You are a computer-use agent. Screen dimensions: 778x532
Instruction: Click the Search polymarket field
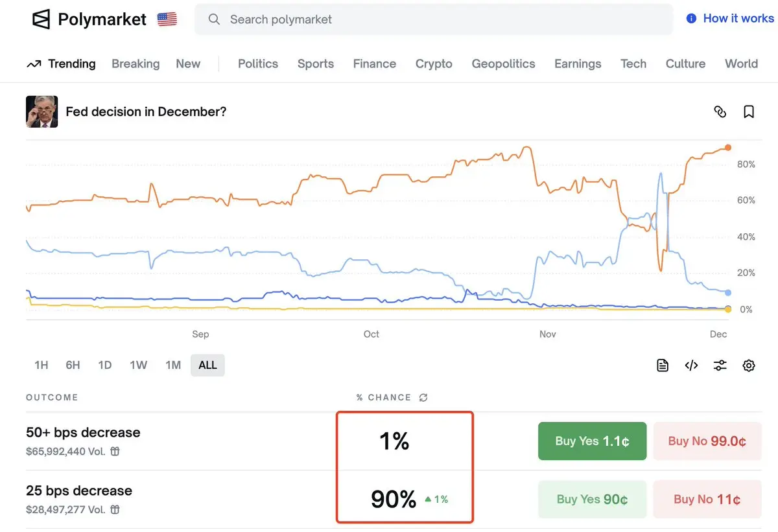point(433,19)
